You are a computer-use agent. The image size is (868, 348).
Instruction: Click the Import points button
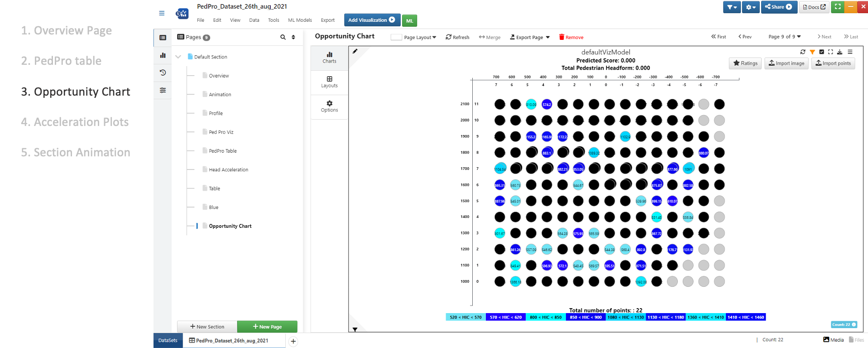[833, 63]
